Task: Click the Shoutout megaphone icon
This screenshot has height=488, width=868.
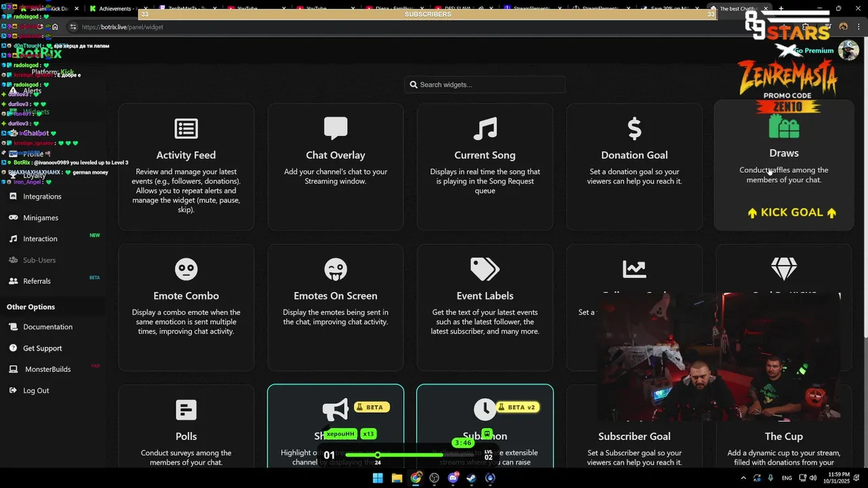Action: pos(335,410)
